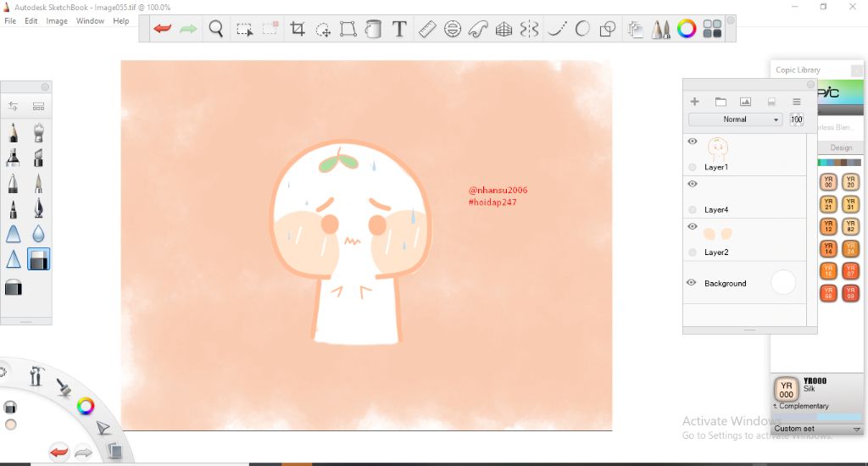Click the Complementary color label
Image resolution: width=868 pixels, height=466 pixels.
pos(804,406)
